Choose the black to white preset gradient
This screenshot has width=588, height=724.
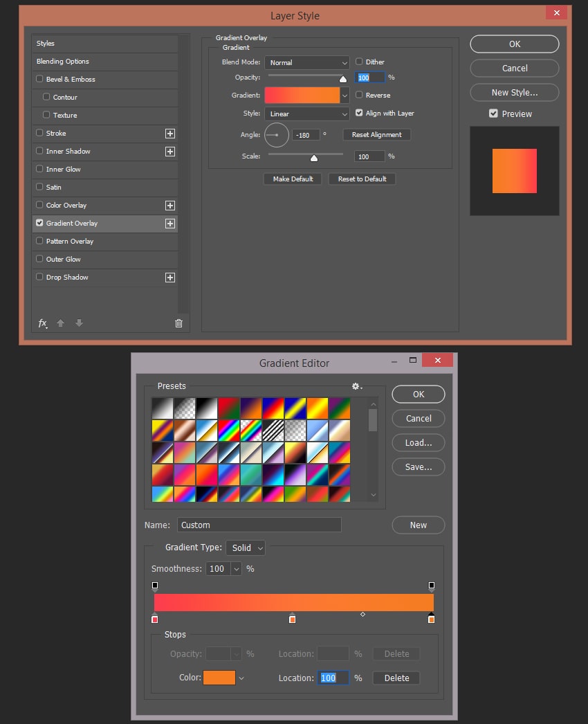click(x=207, y=408)
